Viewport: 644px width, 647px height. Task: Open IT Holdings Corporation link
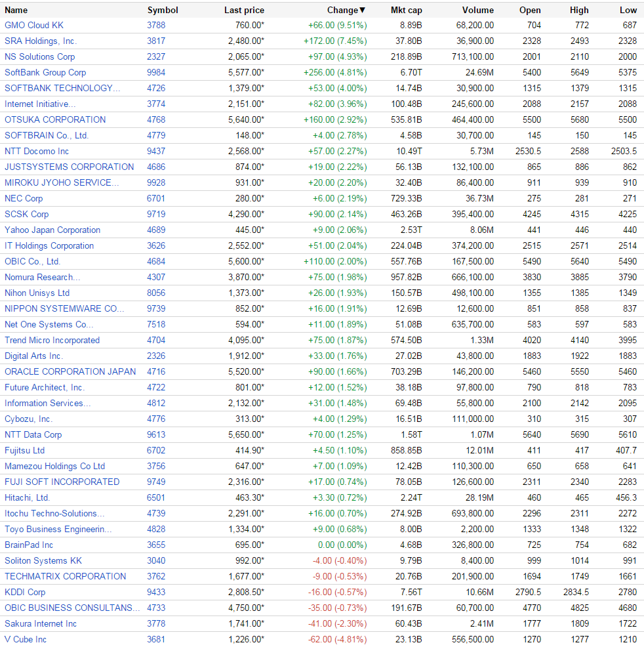[x=49, y=246]
